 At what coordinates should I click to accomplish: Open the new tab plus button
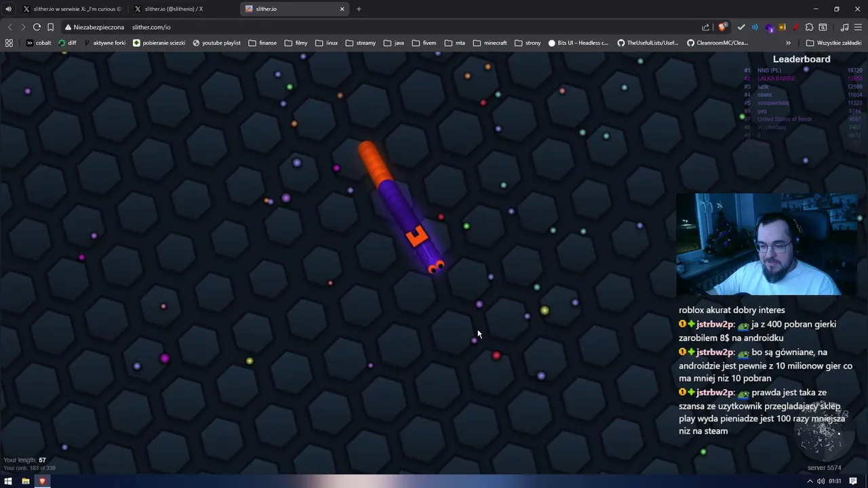pyautogui.click(x=359, y=9)
